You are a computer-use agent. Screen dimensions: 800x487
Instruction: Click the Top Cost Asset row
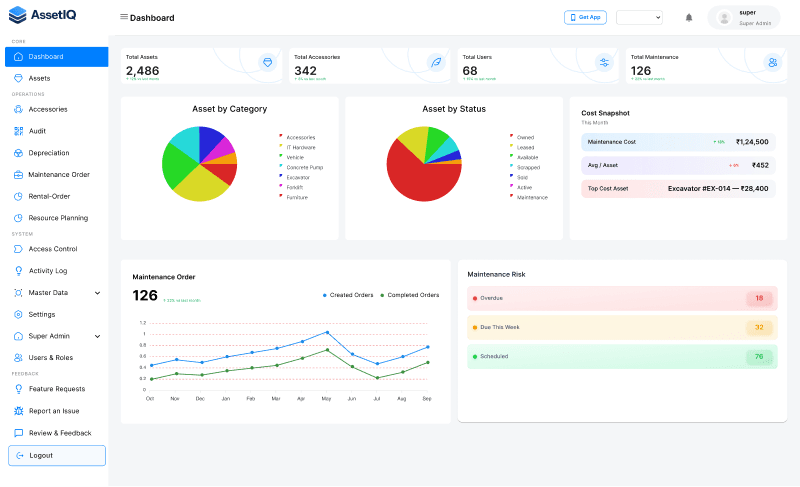(678, 189)
